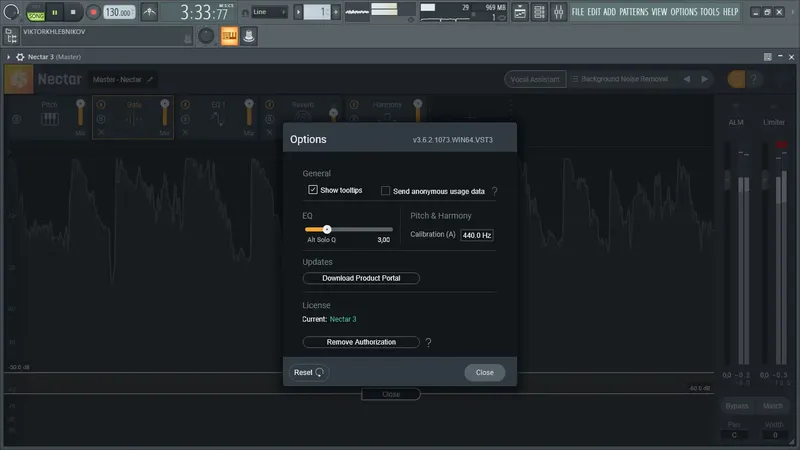Stop playback with the square button
This screenshot has height=450, width=800.
[x=73, y=12]
